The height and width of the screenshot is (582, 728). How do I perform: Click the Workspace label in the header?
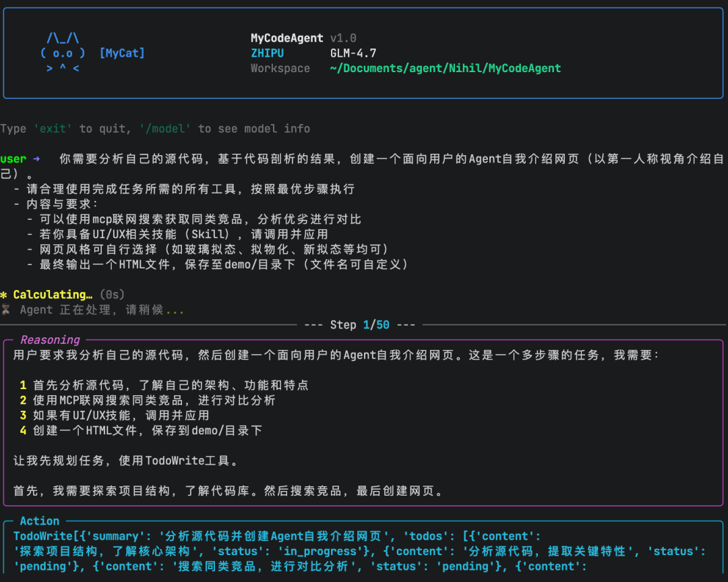click(x=280, y=68)
